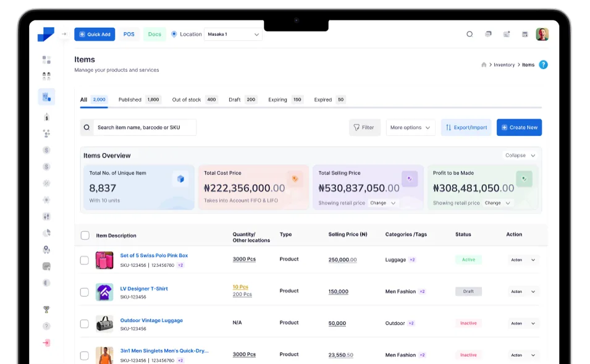Image resolution: width=590 pixels, height=364 pixels.
Task: Click the Filter button
Action: 365,127
